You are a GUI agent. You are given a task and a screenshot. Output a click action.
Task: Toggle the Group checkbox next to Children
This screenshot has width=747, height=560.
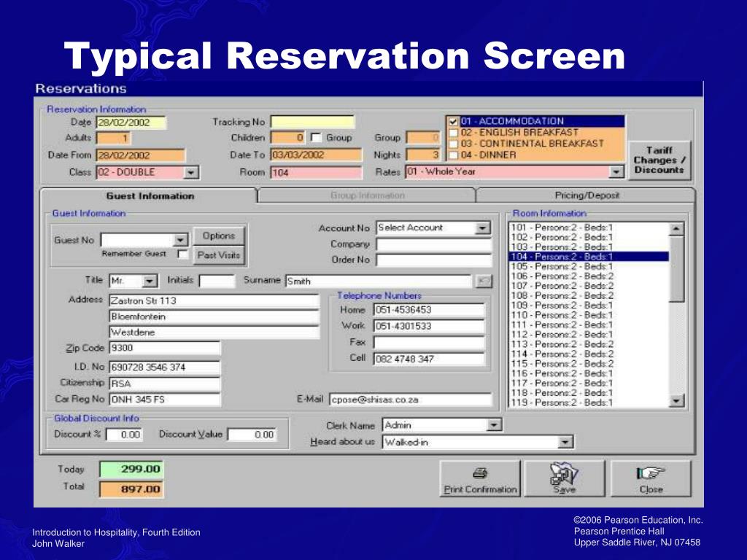pos(316,137)
